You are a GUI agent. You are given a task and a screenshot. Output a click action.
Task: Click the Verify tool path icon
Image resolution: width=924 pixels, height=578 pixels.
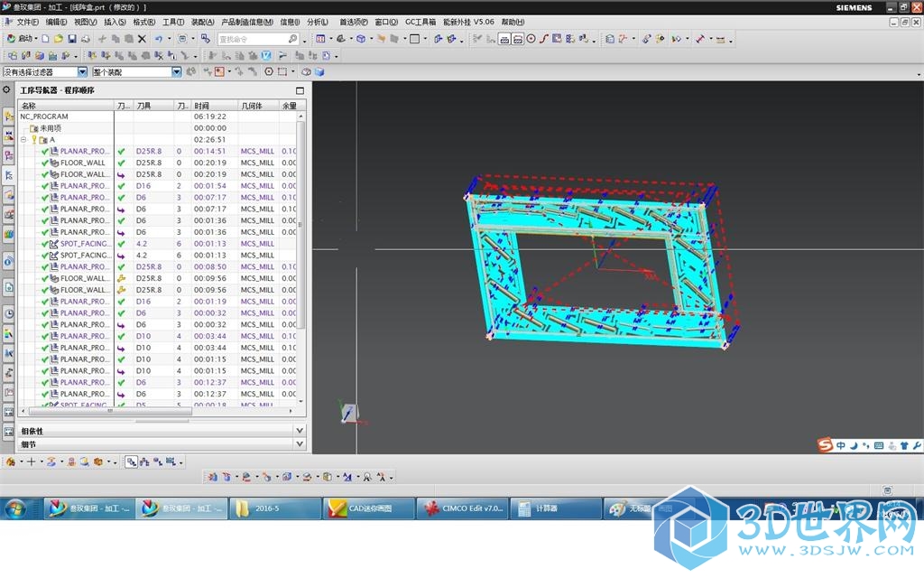point(266,55)
